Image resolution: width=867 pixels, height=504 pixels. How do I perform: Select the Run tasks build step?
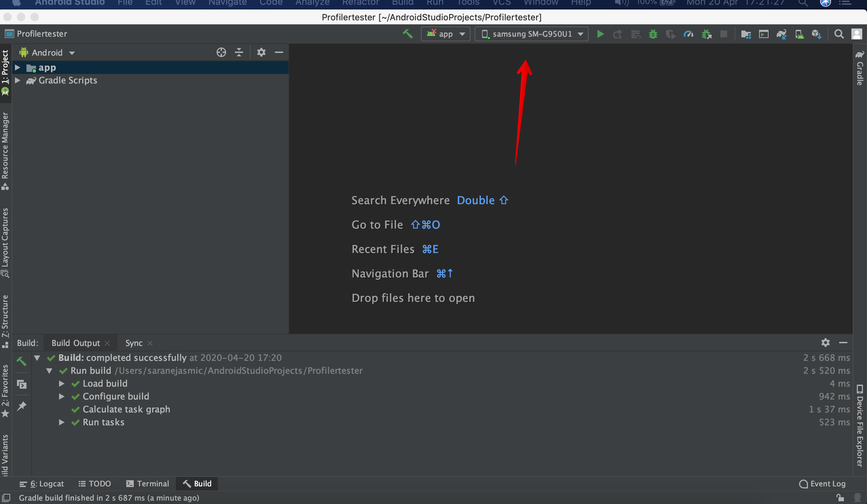[x=103, y=422]
